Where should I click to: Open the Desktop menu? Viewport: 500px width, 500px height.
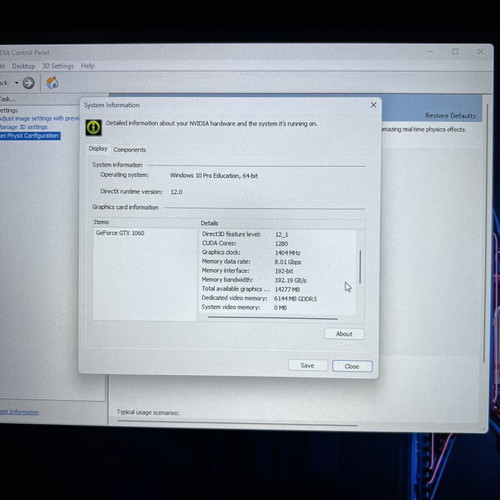23,66
